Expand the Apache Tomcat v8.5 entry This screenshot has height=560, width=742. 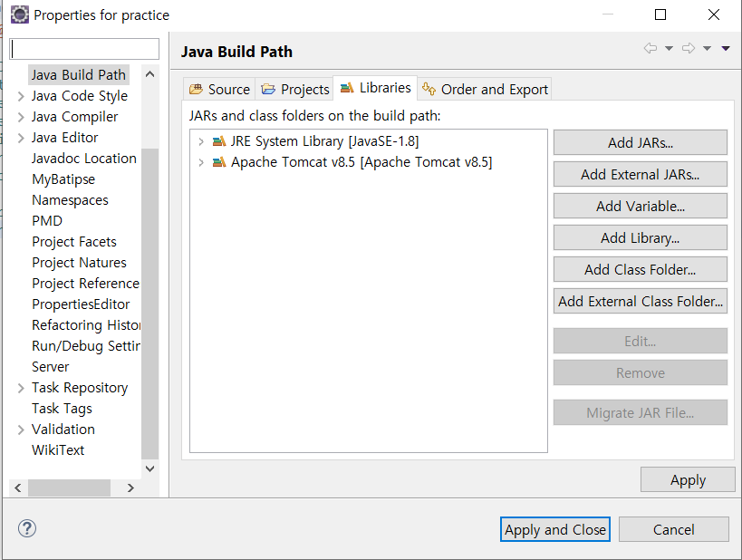pos(201,162)
